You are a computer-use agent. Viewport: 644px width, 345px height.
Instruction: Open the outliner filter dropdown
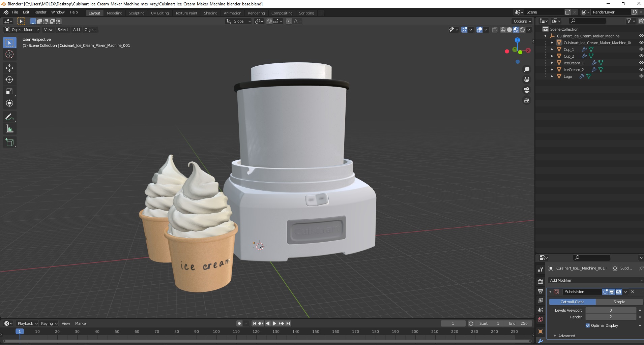tap(631, 21)
